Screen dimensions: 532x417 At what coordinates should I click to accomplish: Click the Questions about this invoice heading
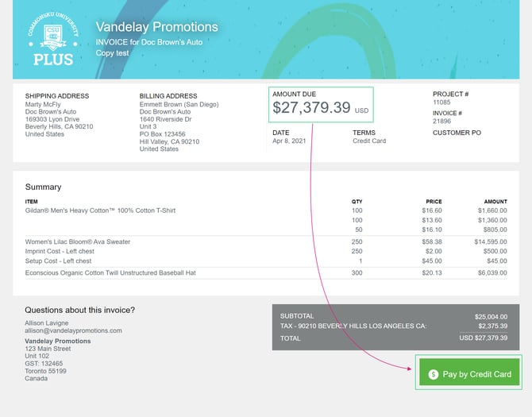click(79, 310)
